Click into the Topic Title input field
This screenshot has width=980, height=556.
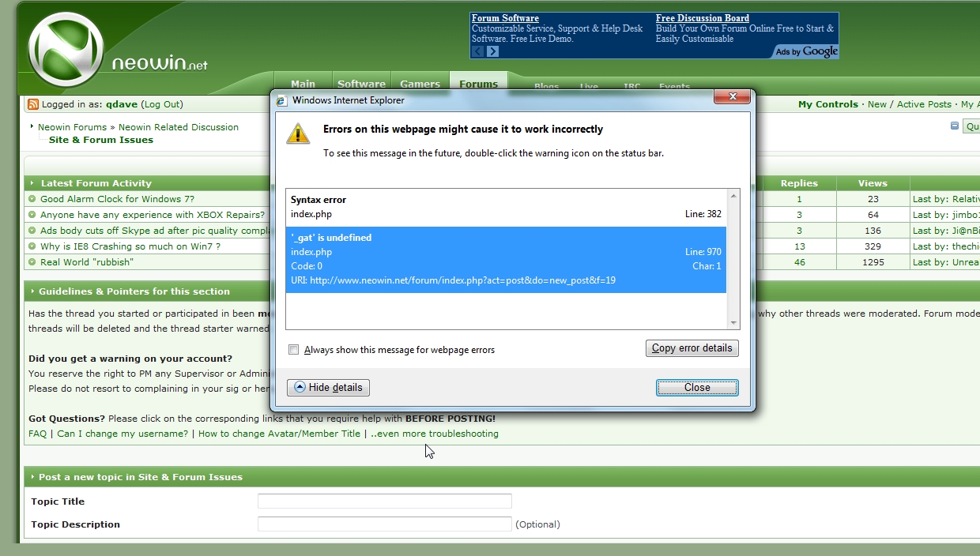pos(384,502)
